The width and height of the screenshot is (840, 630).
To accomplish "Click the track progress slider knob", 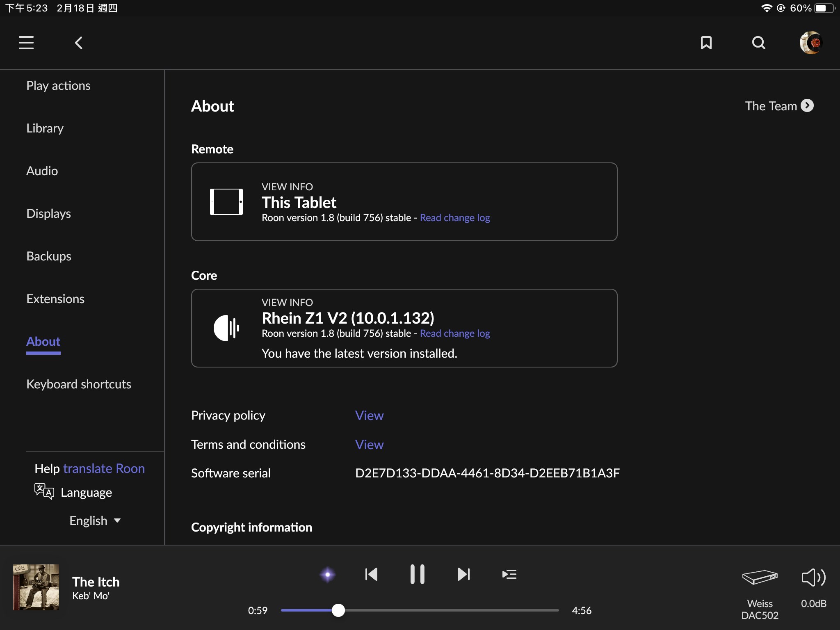I will pyautogui.click(x=338, y=610).
